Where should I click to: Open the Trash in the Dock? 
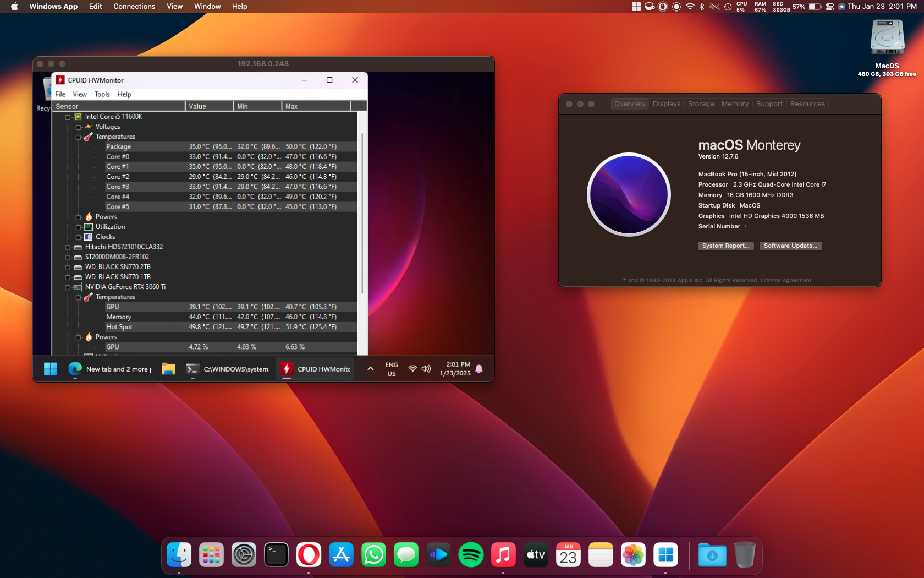coord(745,555)
